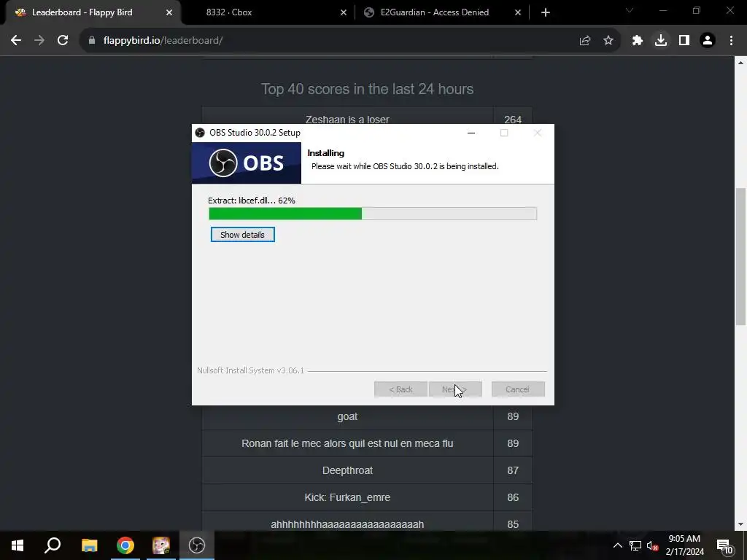Click the top score 264
This screenshot has width=747, height=560.
[x=513, y=119]
